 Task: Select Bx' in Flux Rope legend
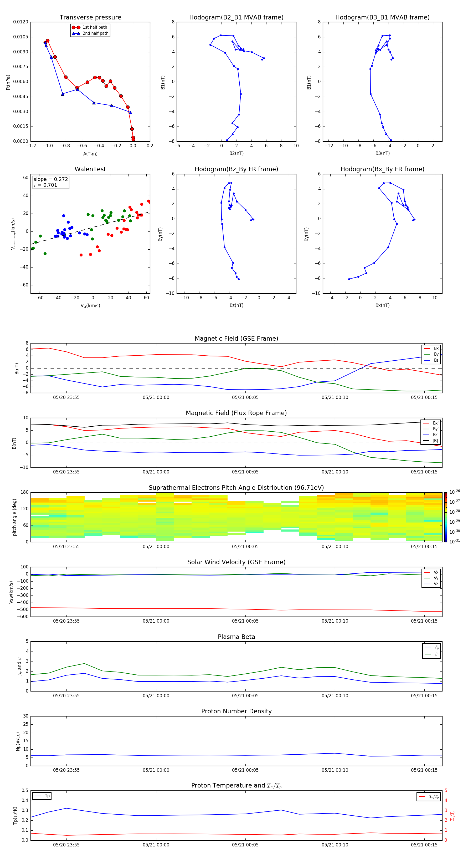pyautogui.click(x=431, y=423)
